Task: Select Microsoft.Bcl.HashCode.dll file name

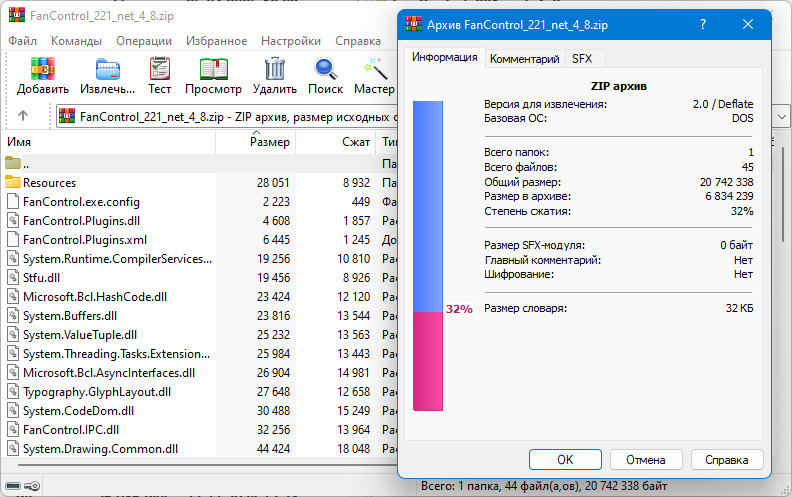Action: click(95, 296)
